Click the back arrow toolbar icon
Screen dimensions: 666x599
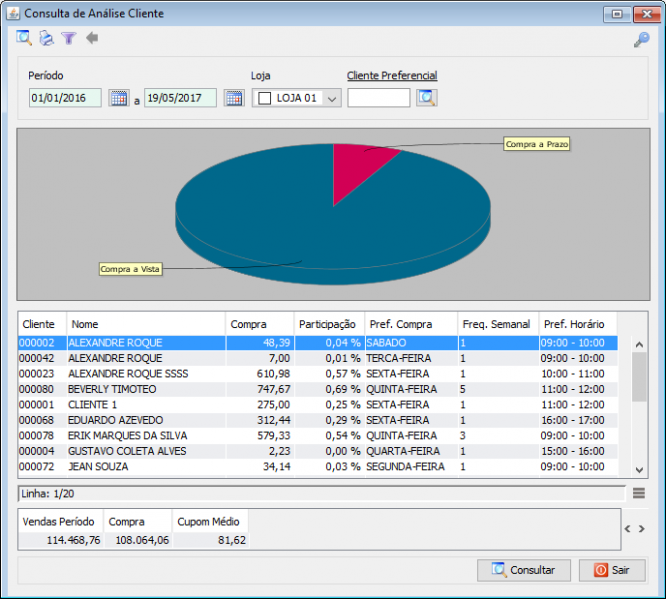pos(92,38)
